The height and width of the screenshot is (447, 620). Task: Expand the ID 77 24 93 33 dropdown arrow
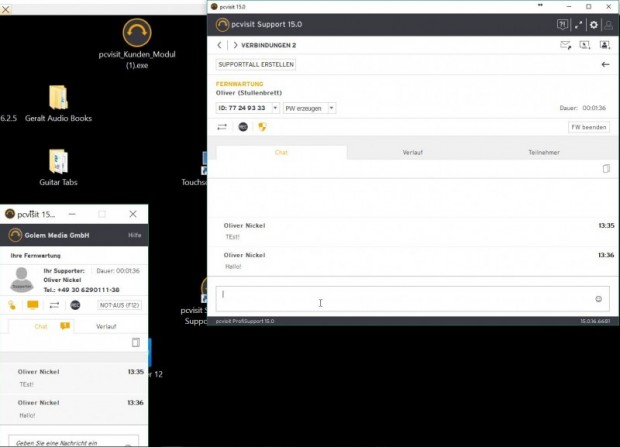(x=275, y=108)
